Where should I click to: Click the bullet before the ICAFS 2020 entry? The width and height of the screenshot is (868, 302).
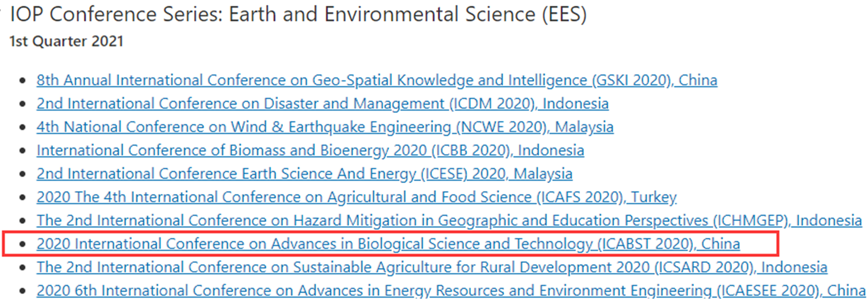(22, 198)
